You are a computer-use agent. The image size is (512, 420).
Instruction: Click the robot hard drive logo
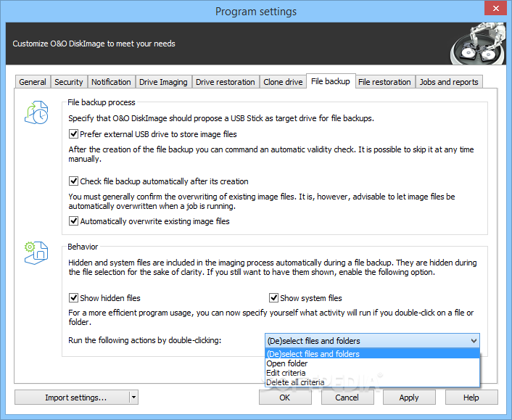(478, 44)
